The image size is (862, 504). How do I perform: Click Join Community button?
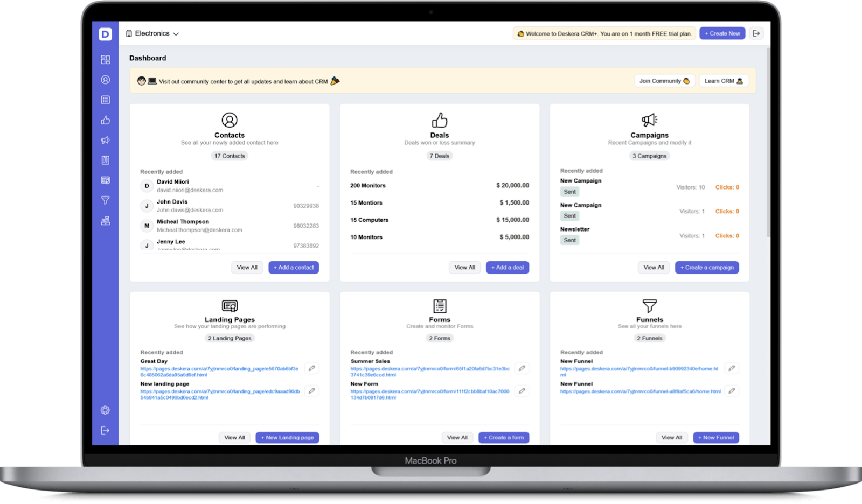click(x=664, y=81)
